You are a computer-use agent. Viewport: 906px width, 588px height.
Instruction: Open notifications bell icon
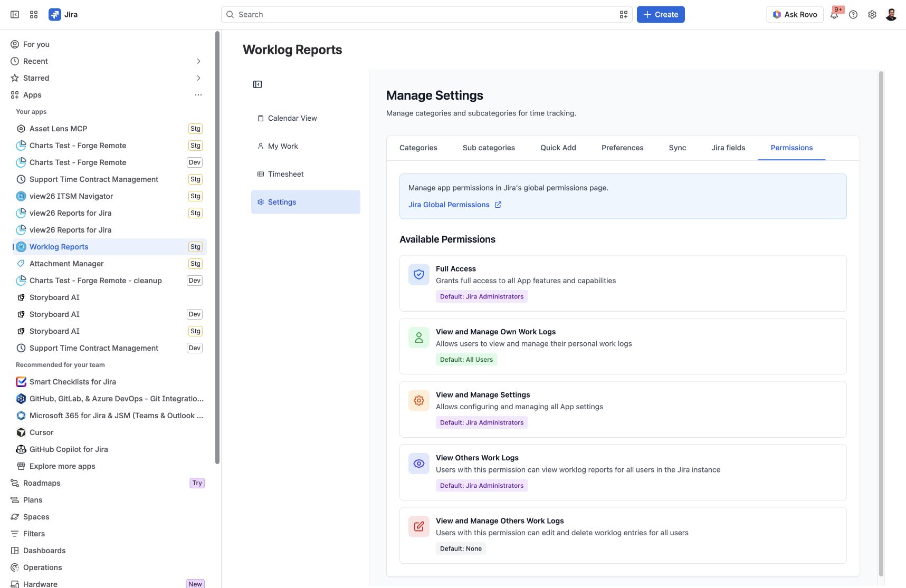click(x=834, y=15)
